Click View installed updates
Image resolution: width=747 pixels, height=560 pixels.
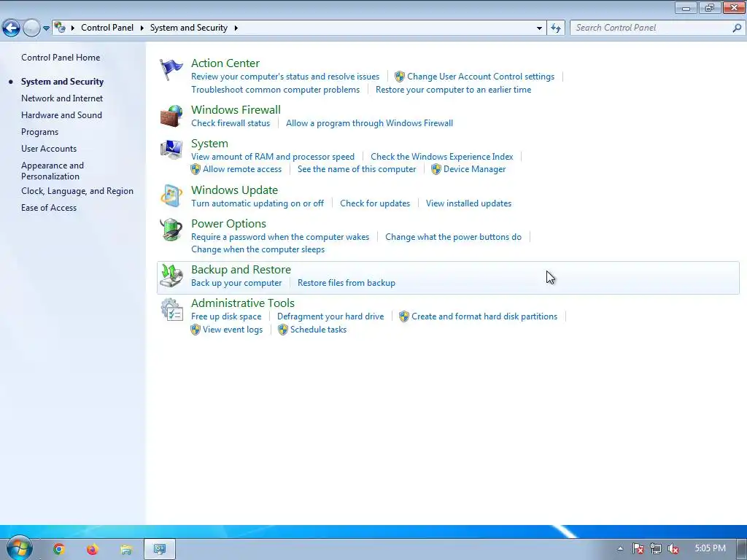[469, 203]
